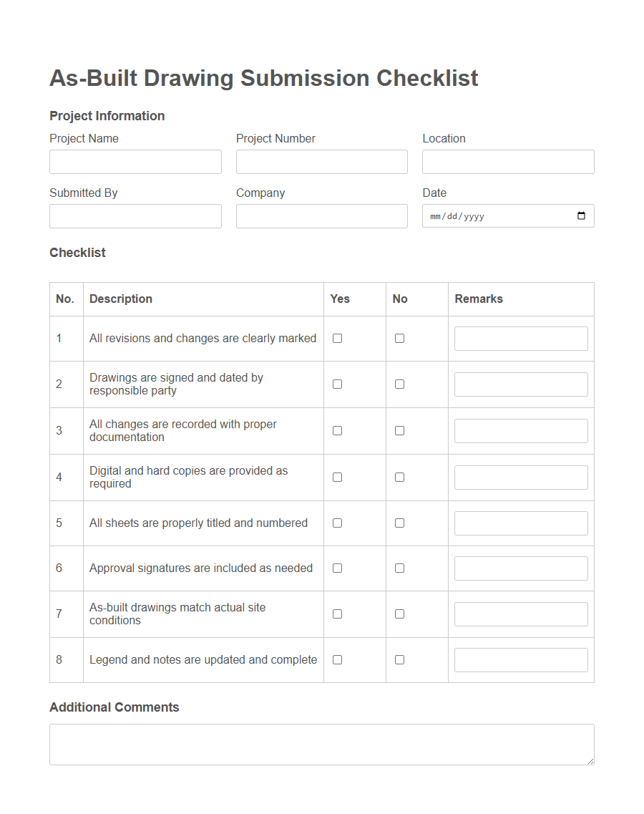This screenshot has width=644, height=814.
Task: Check No for legend and notes updated
Action: [x=399, y=659]
